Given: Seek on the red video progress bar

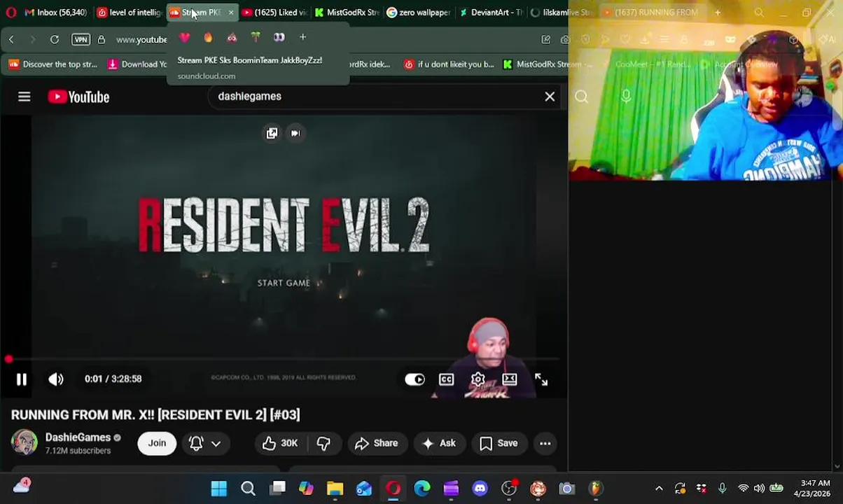Looking at the screenshot, I should click(284, 359).
